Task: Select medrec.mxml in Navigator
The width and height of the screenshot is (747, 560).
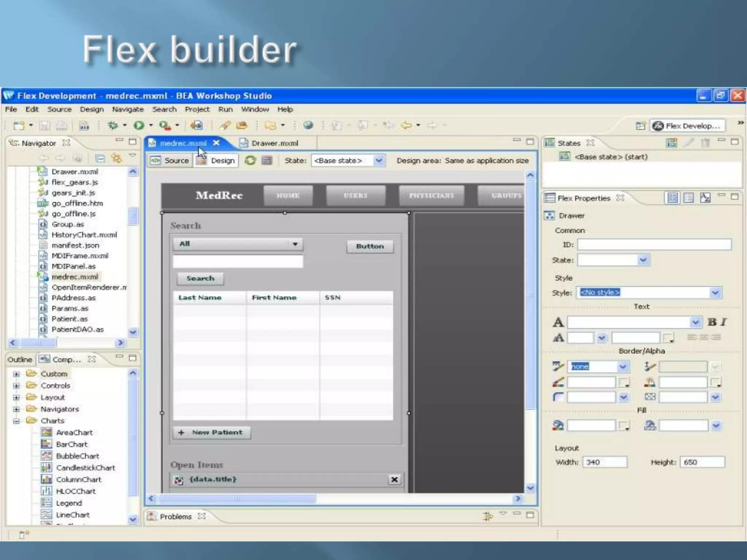Action: point(74,277)
